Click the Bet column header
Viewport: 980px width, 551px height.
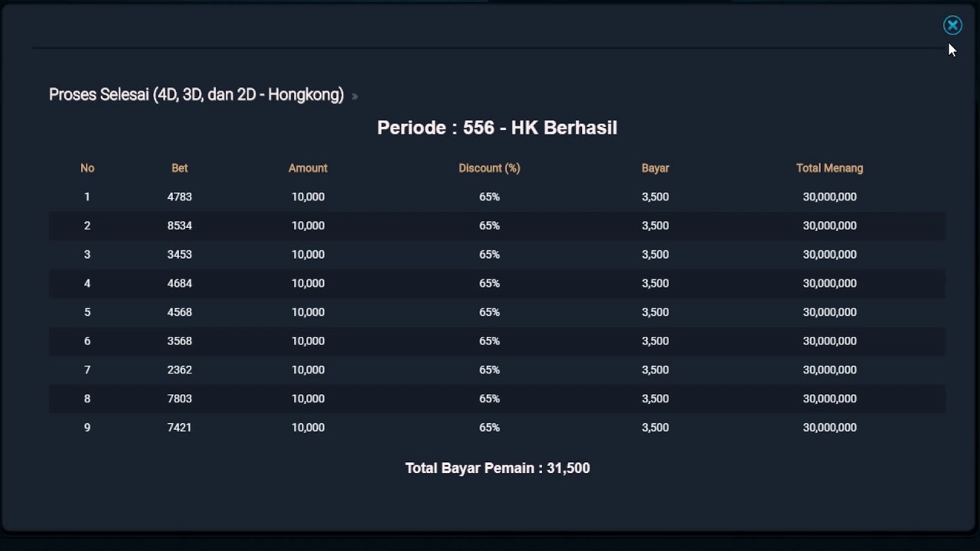click(179, 168)
